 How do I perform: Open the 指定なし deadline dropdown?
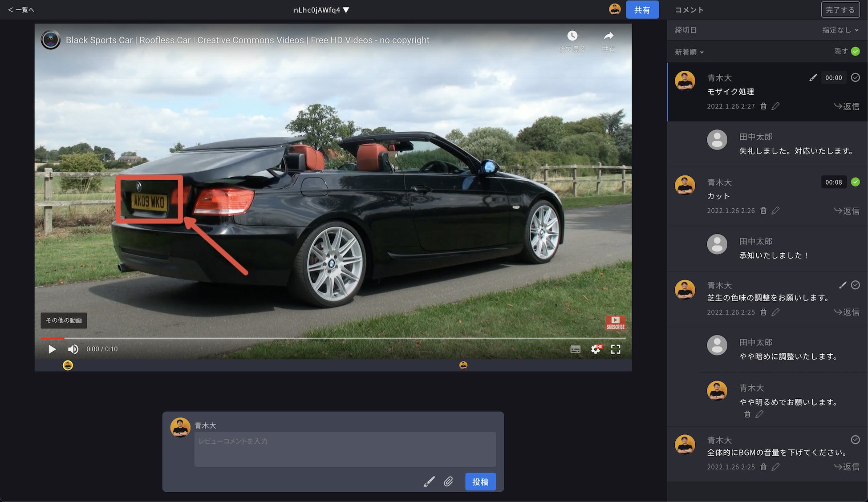840,30
